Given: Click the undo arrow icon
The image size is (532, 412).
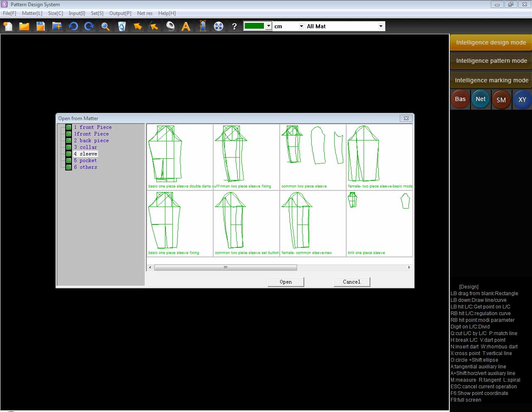Looking at the screenshot, I should [73, 27].
